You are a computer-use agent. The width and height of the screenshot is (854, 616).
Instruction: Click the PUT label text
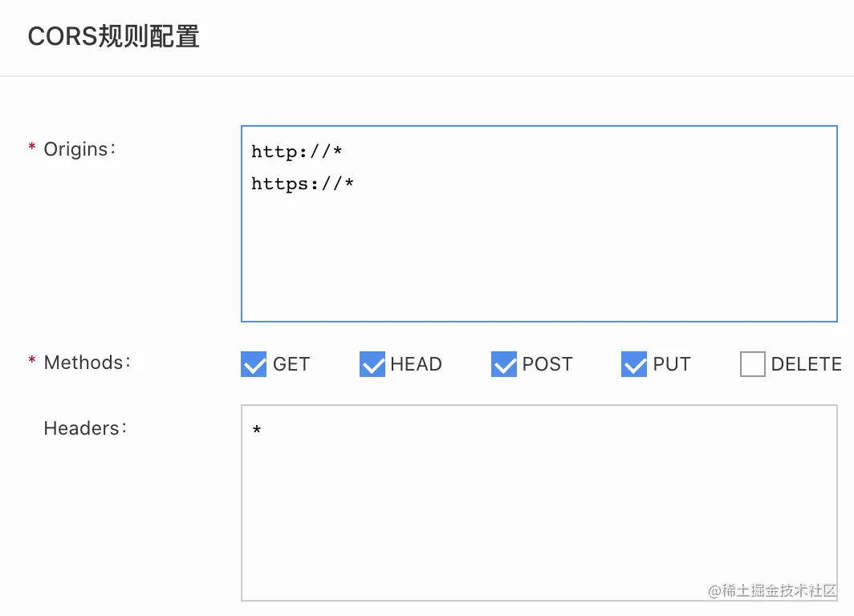(x=672, y=364)
